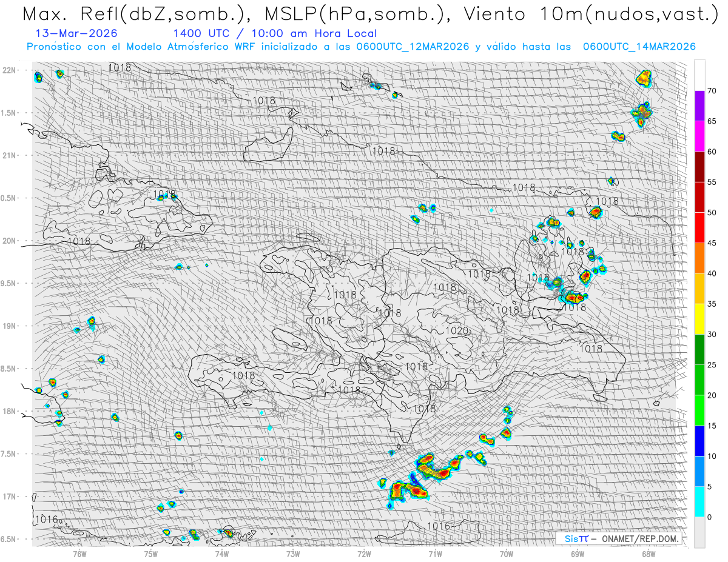Click the '21N' latitude axis label
The width and height of the screenshot is (728, 562).
point(9,156)
